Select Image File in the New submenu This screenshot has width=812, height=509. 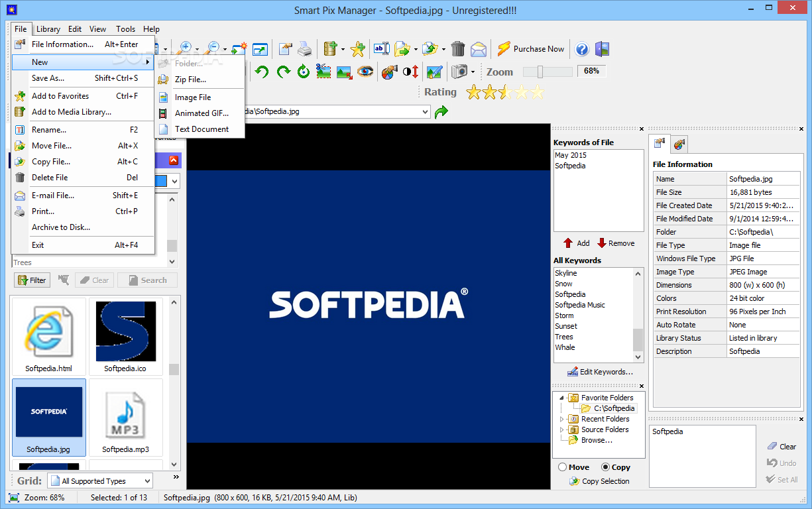click(x=200, y=97)
